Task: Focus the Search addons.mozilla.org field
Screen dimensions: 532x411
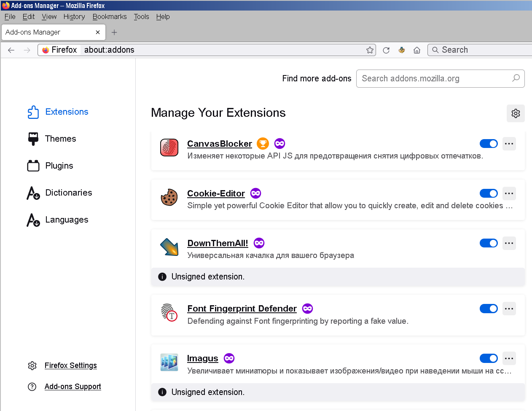Action: (441, 78)
